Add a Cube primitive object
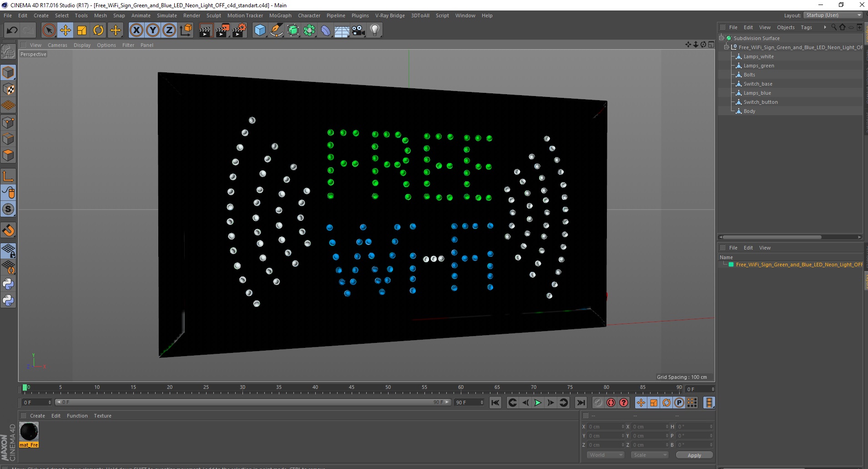The height and width of the screenshot is (469, 868). 260,31
